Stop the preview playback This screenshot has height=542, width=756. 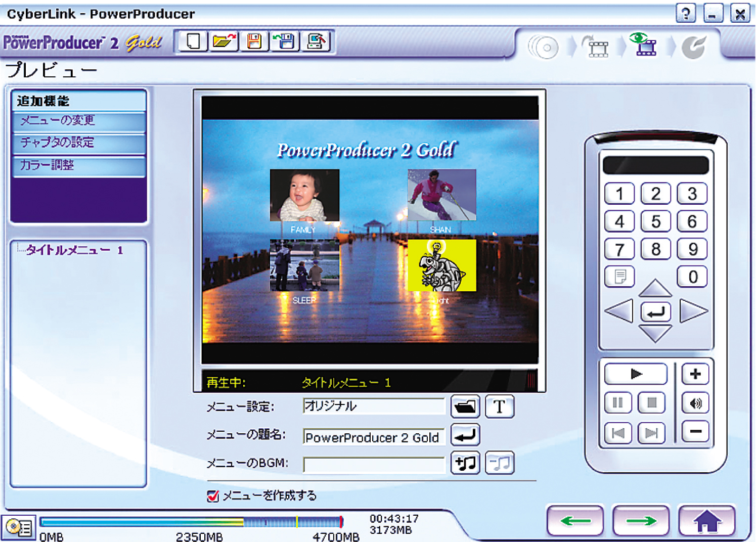(652, 403)
